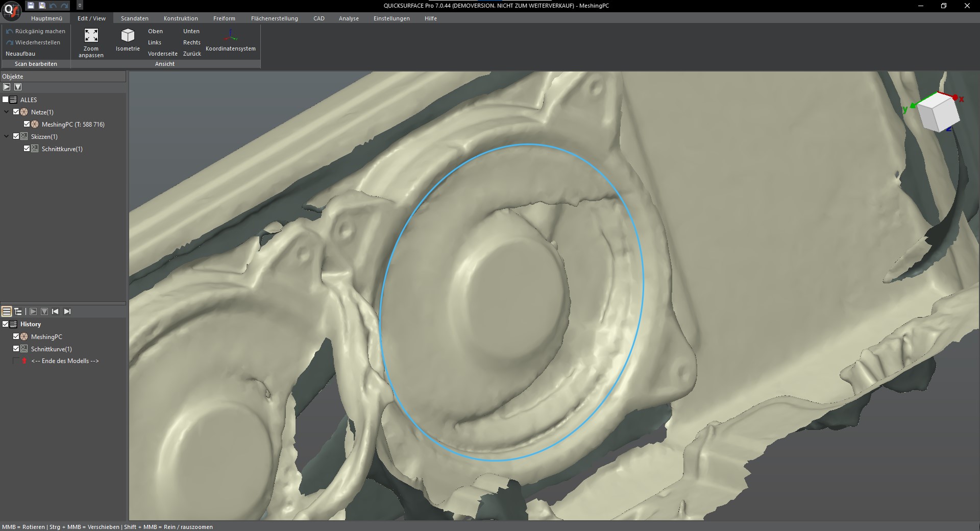
Task: Select the Ende des Modells marker
Action: [x=65, y=361]
